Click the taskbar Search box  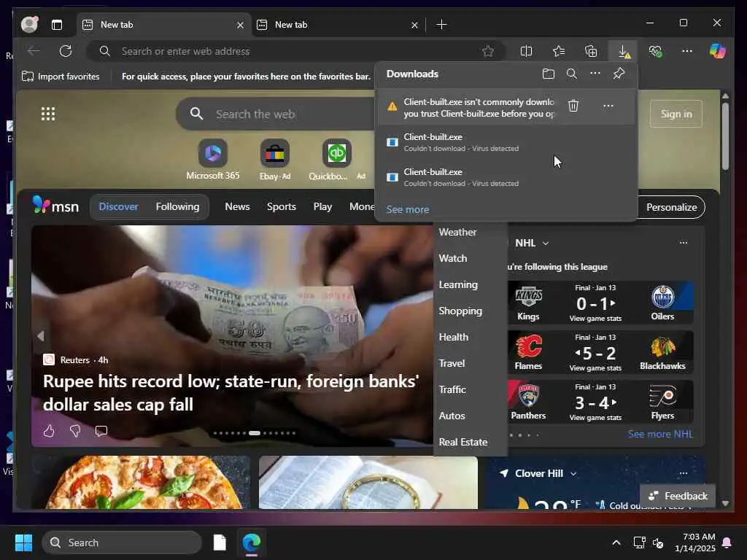(122, 542)
